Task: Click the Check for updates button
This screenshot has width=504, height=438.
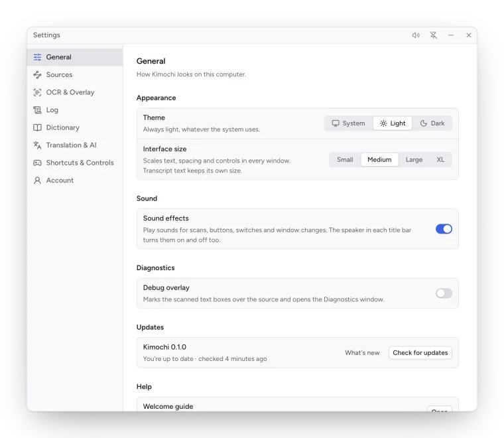Action: pyautogui.click(x=420, y=353)
